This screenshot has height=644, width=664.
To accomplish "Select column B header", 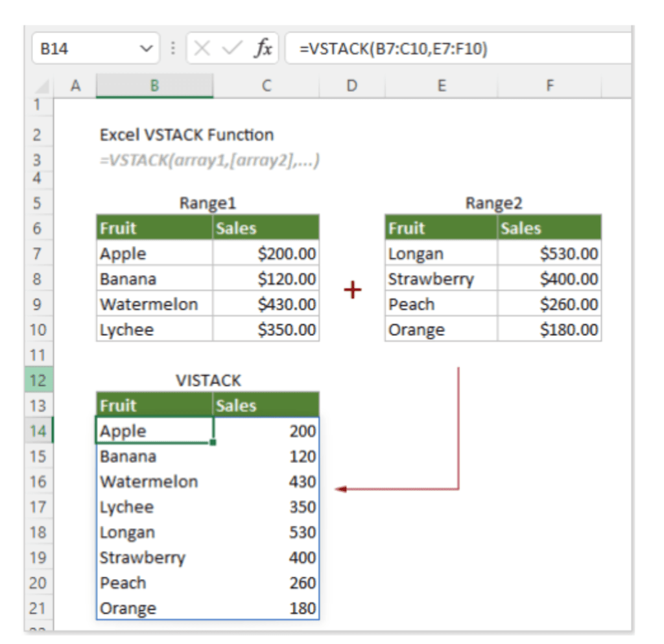I will click(x=154, y=86).
